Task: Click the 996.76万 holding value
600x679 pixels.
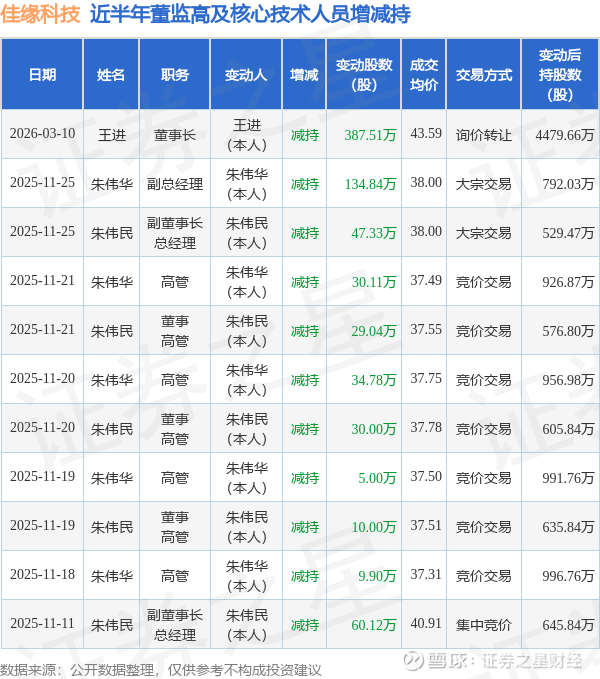Action: click(x=568, y=576)
